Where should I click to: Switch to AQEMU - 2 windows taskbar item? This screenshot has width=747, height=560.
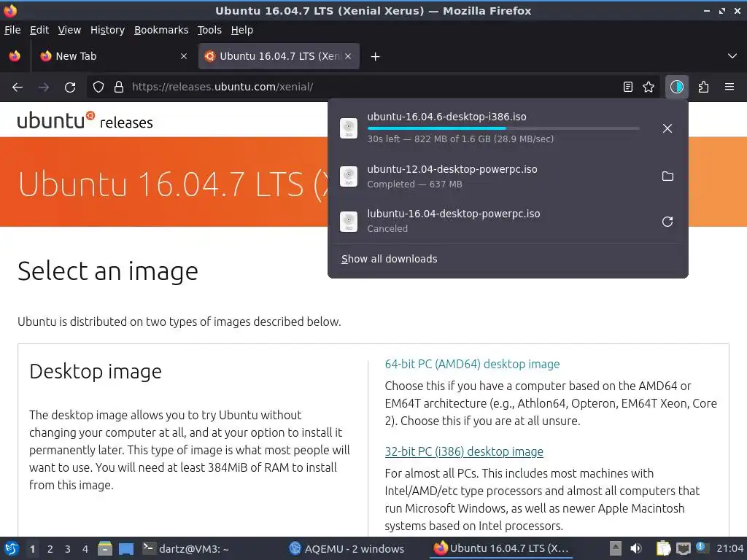347,548
